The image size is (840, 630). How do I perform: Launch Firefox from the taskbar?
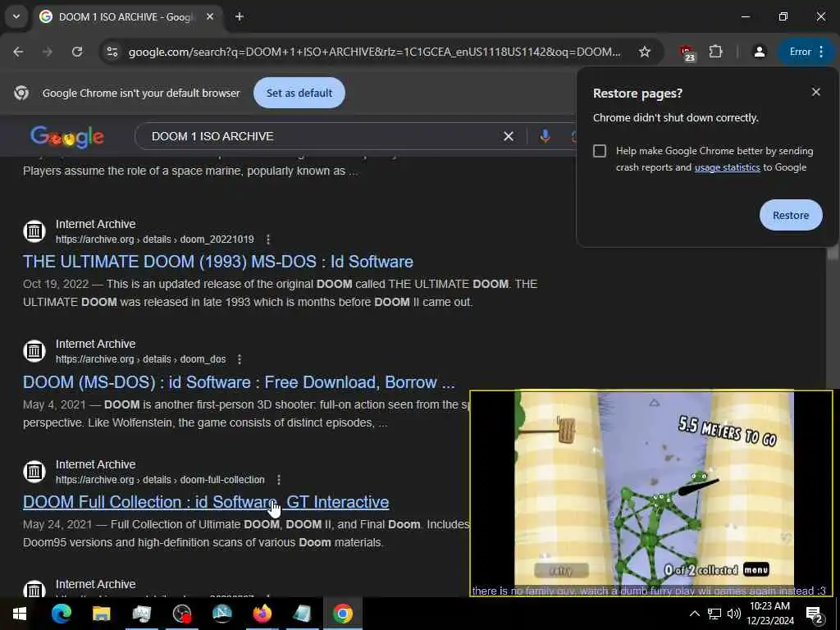262,614
